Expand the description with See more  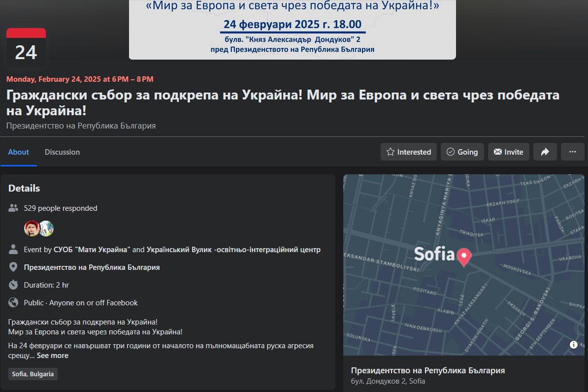click(53, 356)
